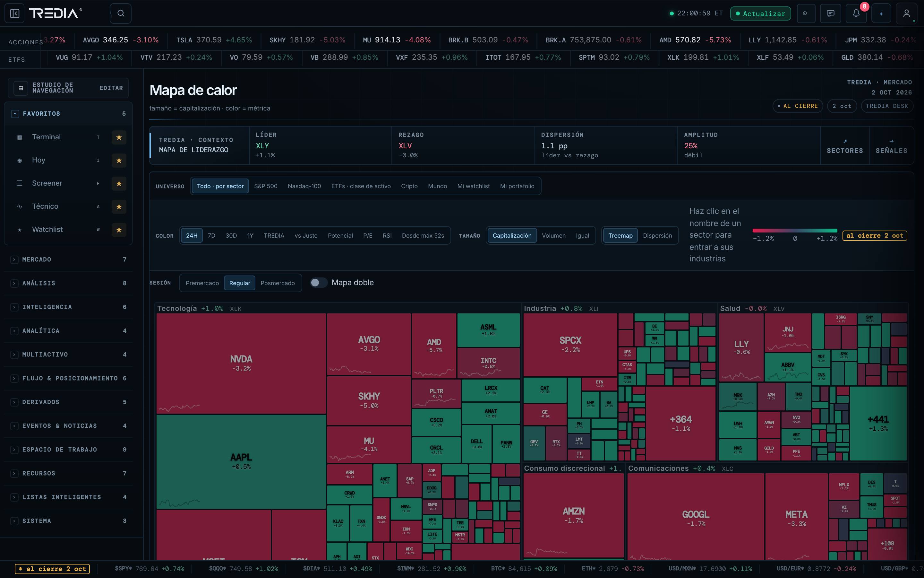This screenshot has width=924, height=578.
Task: Click the Actualizar button
Action: point(761,13)
